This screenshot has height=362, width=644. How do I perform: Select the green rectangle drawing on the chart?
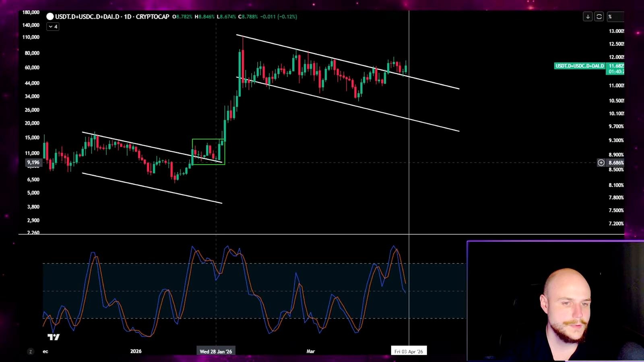click(208, 152)
